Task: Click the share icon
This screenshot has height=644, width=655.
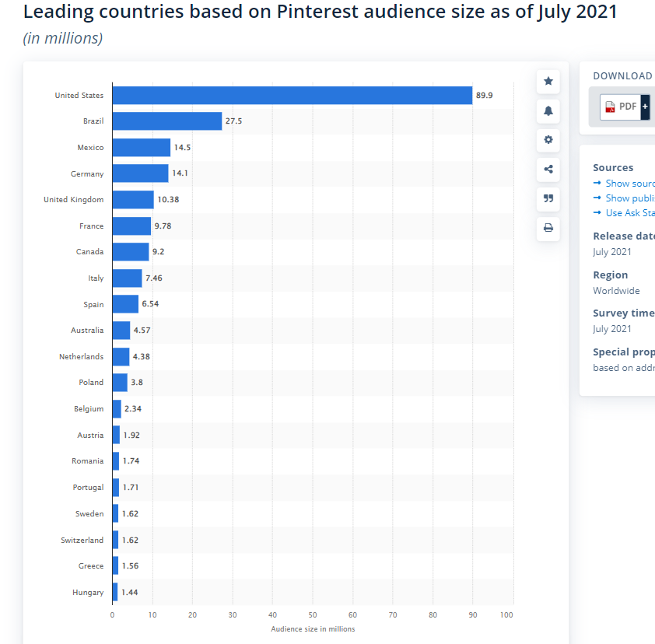Action: [548, 169]
